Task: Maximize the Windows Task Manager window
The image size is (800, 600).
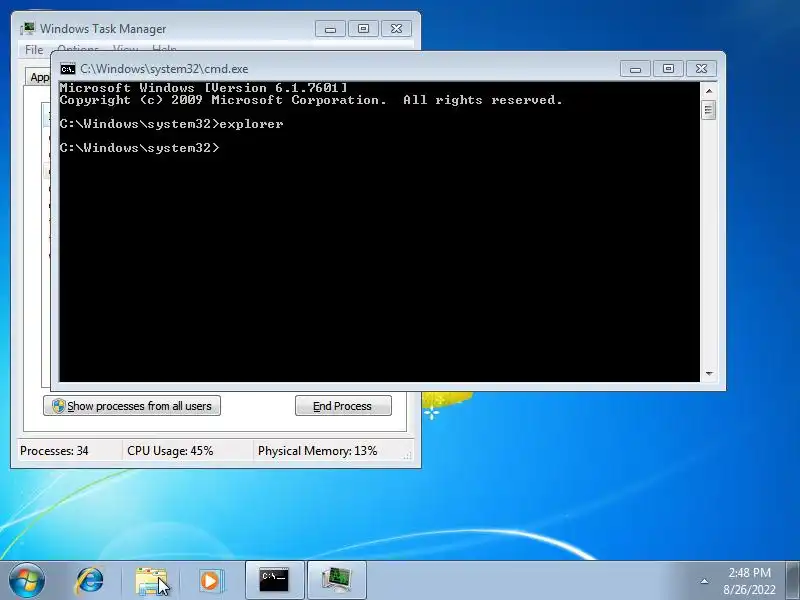Action: pyautogui.click(x=363, y=29)
